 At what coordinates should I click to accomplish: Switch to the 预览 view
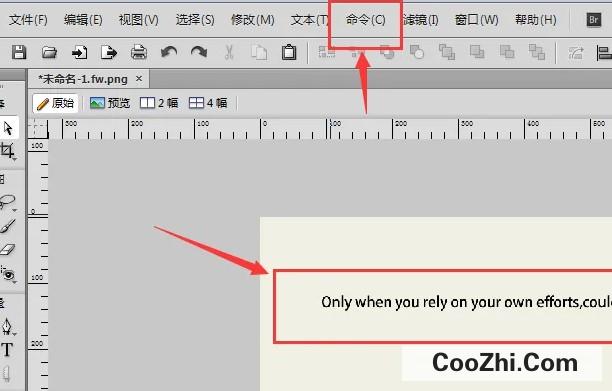coord(110,103)
